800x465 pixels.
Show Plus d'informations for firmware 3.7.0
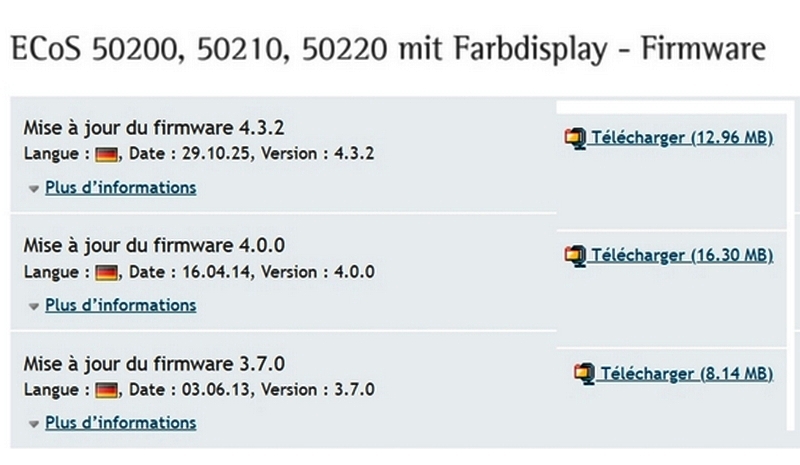click(121, 422)
